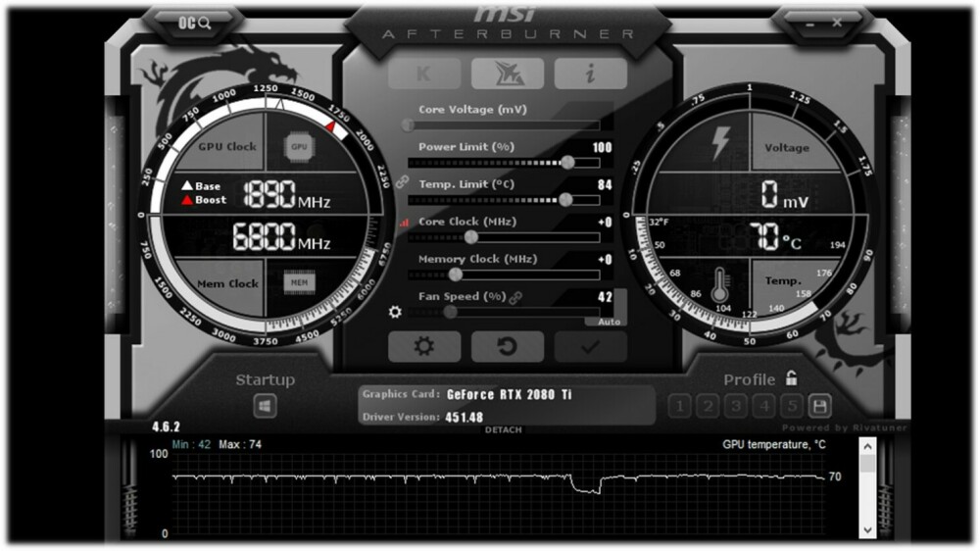Click the save profile floppy icon
The image size is (980, 551).
point(820,407)
